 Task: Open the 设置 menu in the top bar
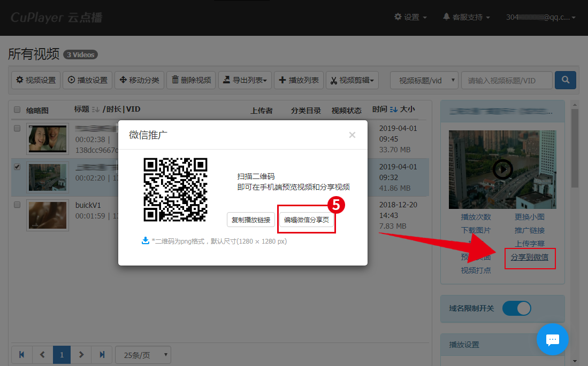(410, 17)
